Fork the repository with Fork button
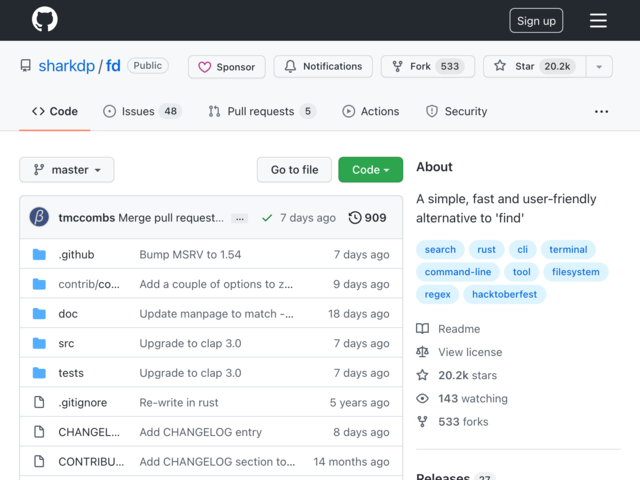 (428, 67)
